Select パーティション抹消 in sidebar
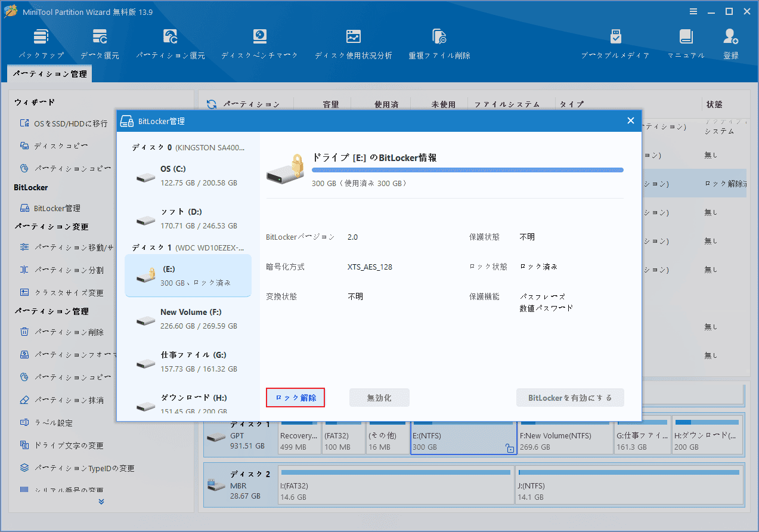Image resolution: width=759 pixels, height=532 pixels. (62, 400)
